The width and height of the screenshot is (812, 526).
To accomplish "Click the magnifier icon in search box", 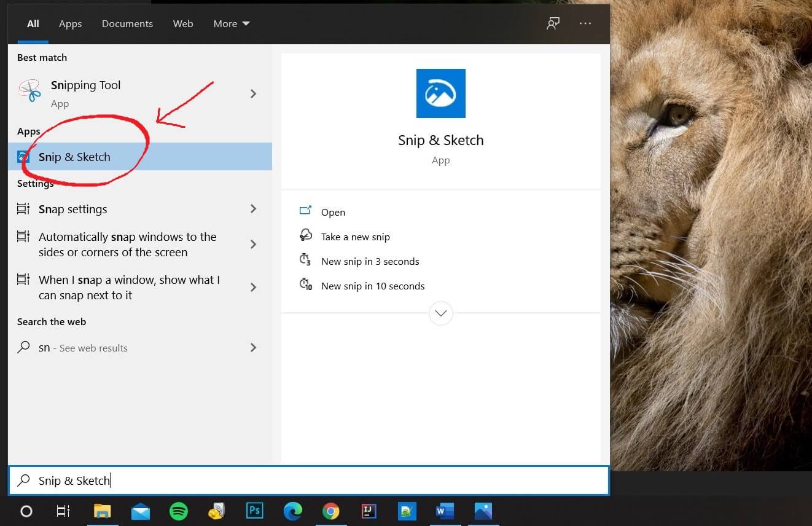I will pos(23,481).
